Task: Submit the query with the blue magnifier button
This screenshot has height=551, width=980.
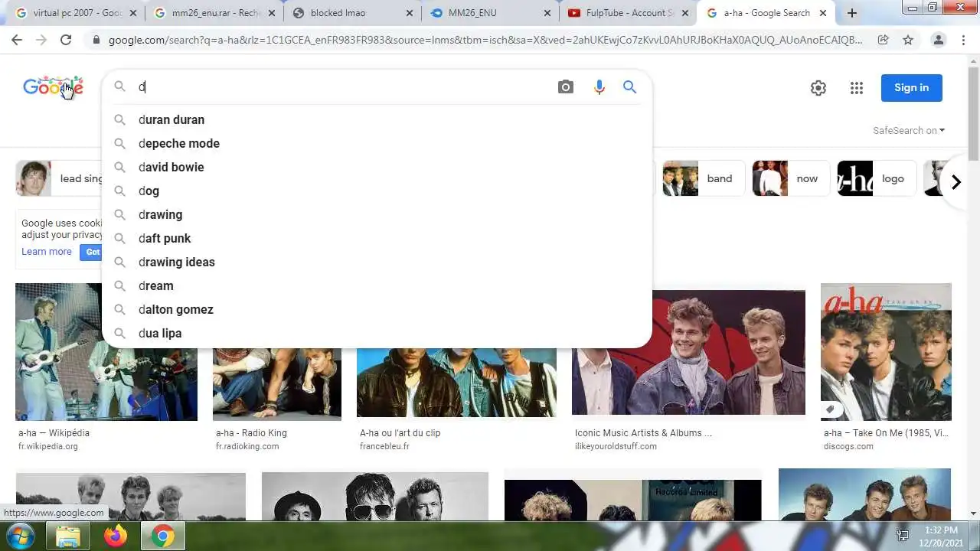Action: tap(629, 87)
